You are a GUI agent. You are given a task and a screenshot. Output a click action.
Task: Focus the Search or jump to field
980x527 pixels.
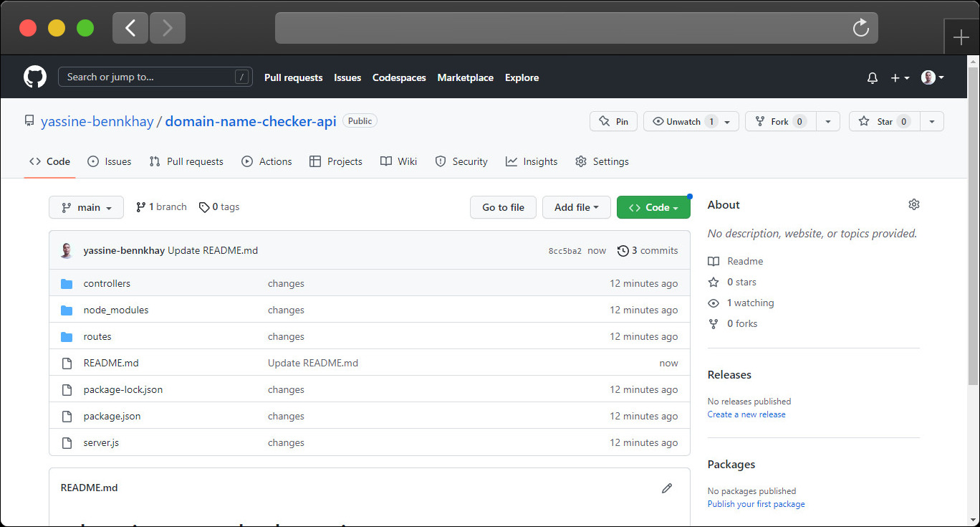click(x=155, y=77)
